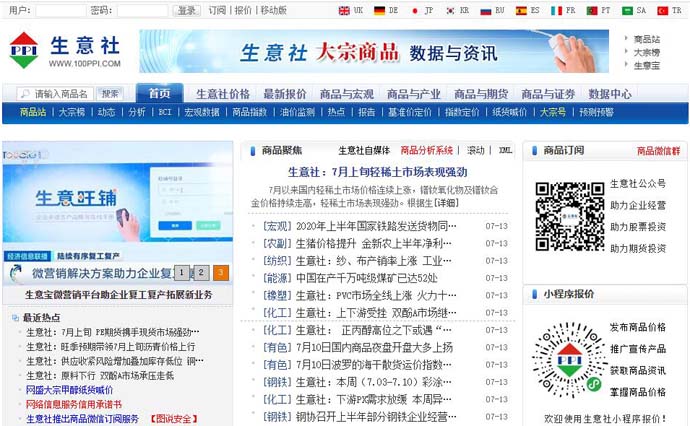Viewport: 690px width, 426px height.
Task: Select the RU Russia flag icon
Action: coord(486,11)
